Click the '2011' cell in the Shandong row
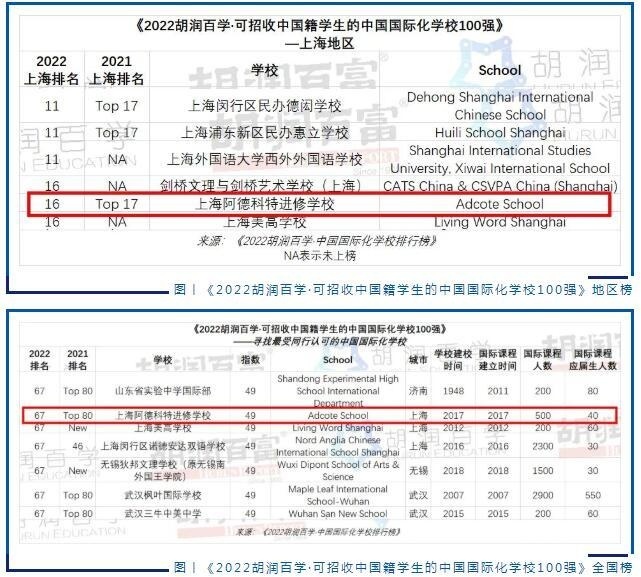 pyautogui.click(x=498, y=391)
